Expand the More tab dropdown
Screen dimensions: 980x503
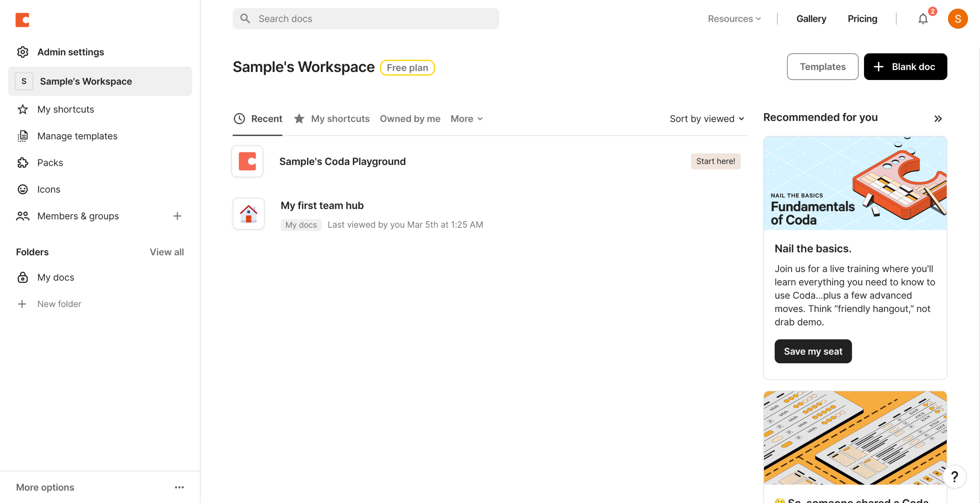pyautogui.click(x=466, y=119)
